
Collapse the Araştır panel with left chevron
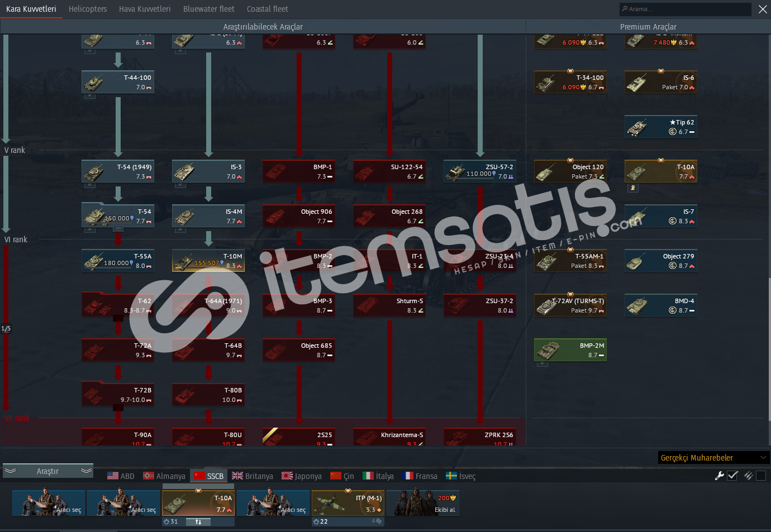pos(10,471)
